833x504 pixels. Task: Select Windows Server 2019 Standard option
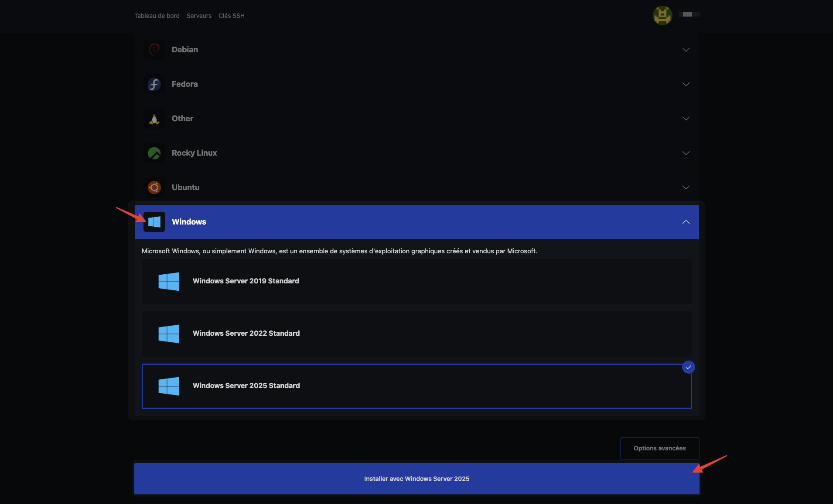click(417, 281)
